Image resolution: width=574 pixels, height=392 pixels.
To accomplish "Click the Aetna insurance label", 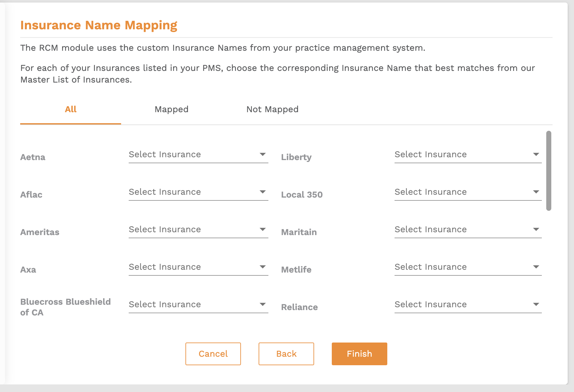I will pyautogui.click(x=33, y=157).
